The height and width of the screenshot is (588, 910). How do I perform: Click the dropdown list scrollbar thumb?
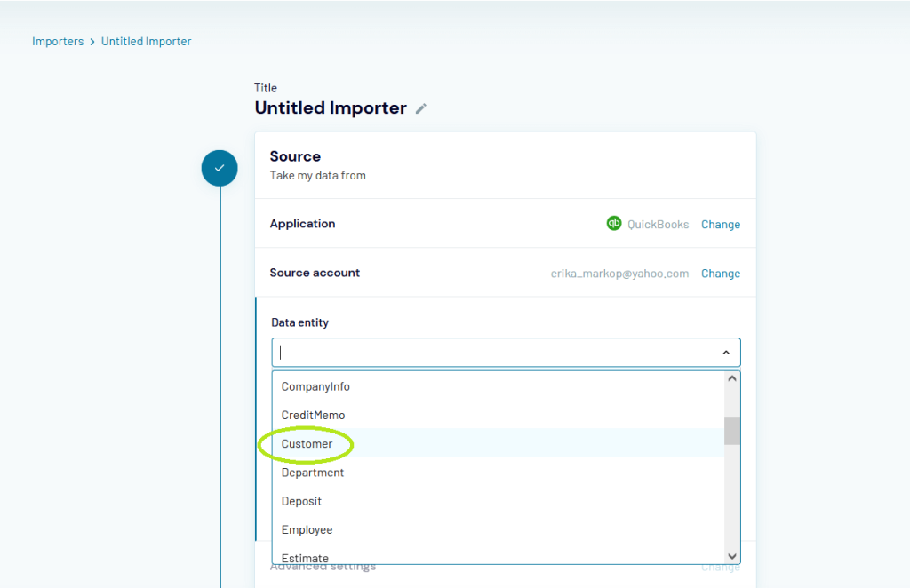732,431
